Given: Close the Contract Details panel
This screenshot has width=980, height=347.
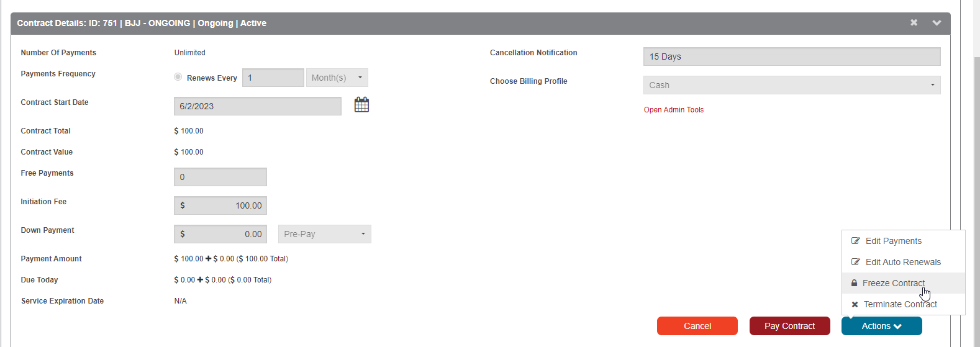Looking at the screenshot, I should tap(914, 23).
